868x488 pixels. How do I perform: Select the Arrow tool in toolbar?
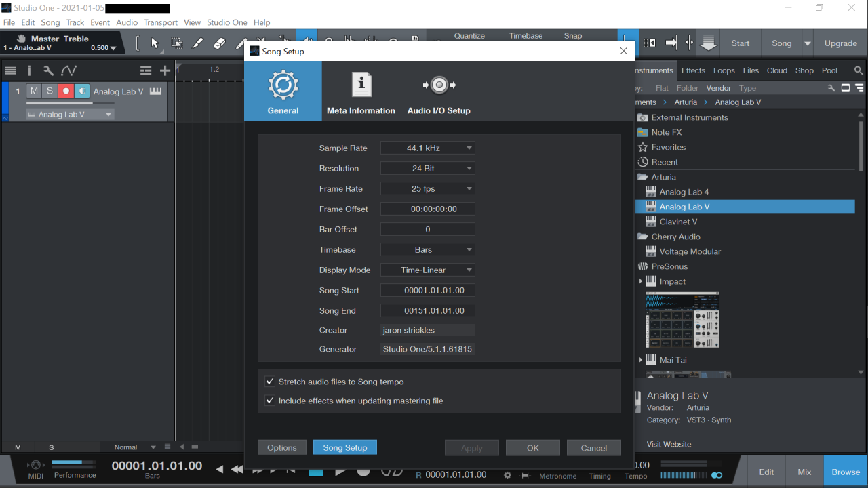coord(155,43)
